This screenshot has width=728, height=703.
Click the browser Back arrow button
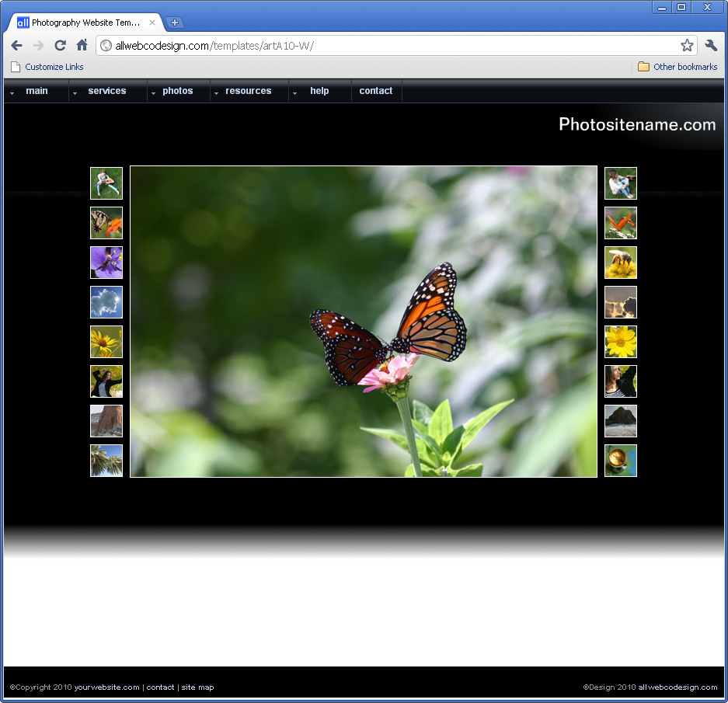coord(17,46)
